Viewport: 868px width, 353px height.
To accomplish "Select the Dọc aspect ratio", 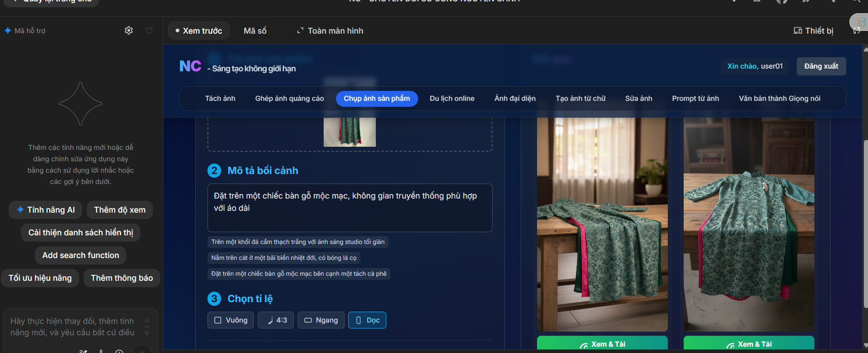I will pyautogui.click(x=367, y=320).
